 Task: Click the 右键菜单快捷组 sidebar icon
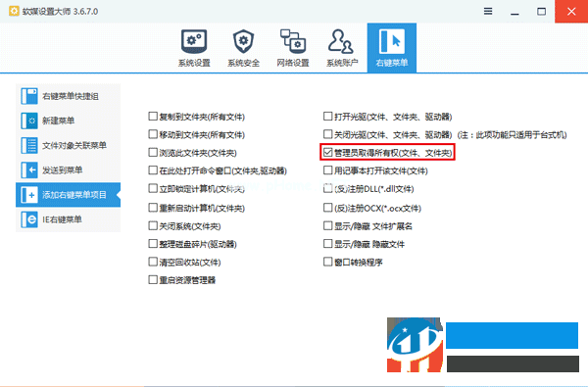(29, 96)
